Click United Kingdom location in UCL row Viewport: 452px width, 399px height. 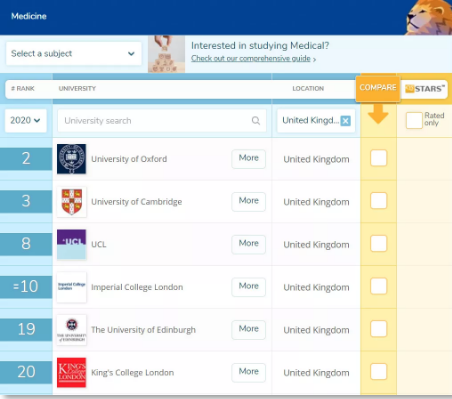pos(316,245)
